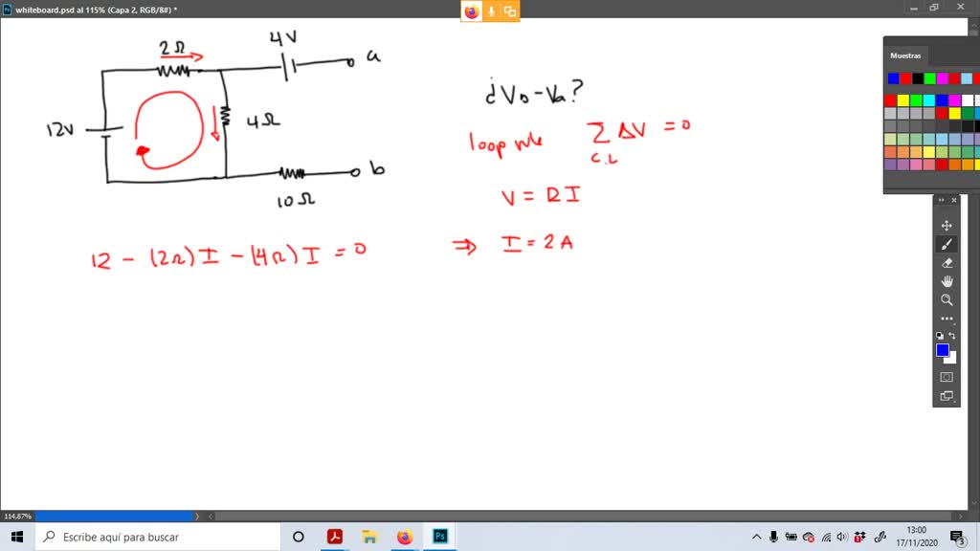Viewport: 980px width, 551px height.
Task: Choose the white swatch in second row
Action: (x=968, y=100)
